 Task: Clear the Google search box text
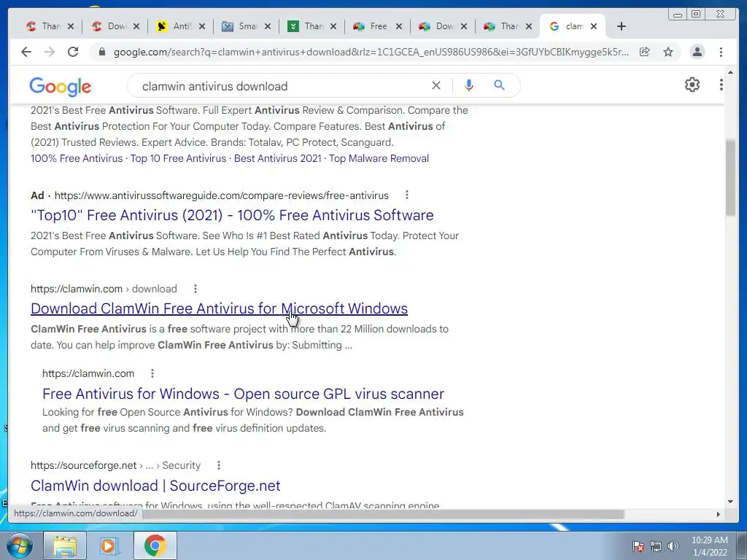(x=436, y=86)
